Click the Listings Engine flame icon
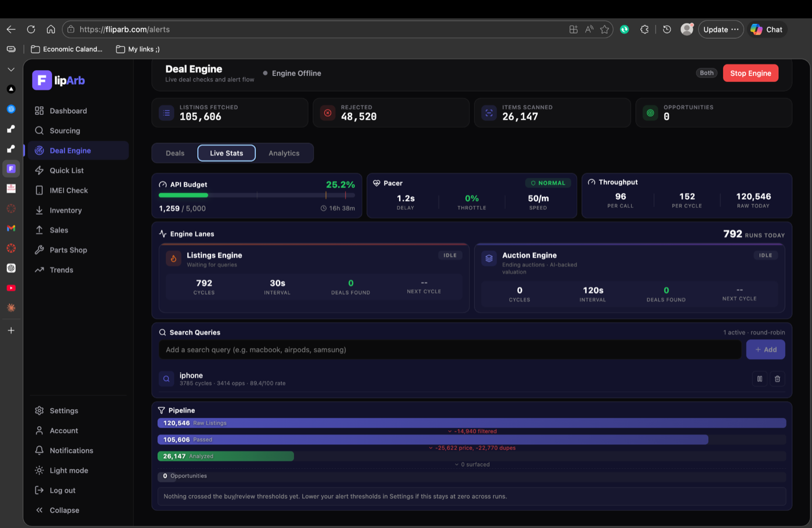The image size is (812, 528). [x=173, y=259]
